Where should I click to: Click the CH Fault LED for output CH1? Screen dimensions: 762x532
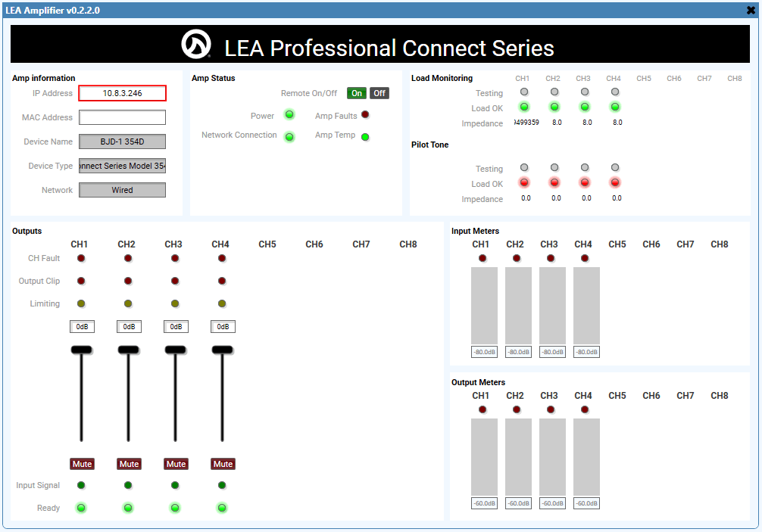pos(81,258)
